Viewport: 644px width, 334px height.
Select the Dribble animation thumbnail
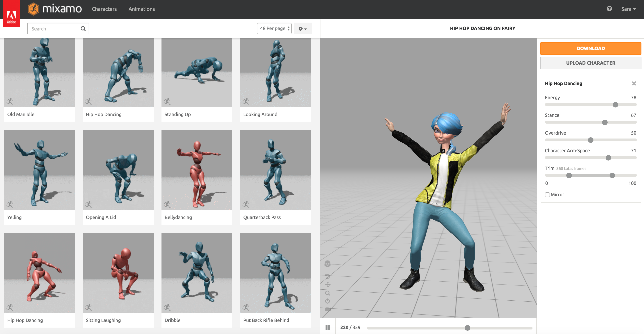[197, 273]
